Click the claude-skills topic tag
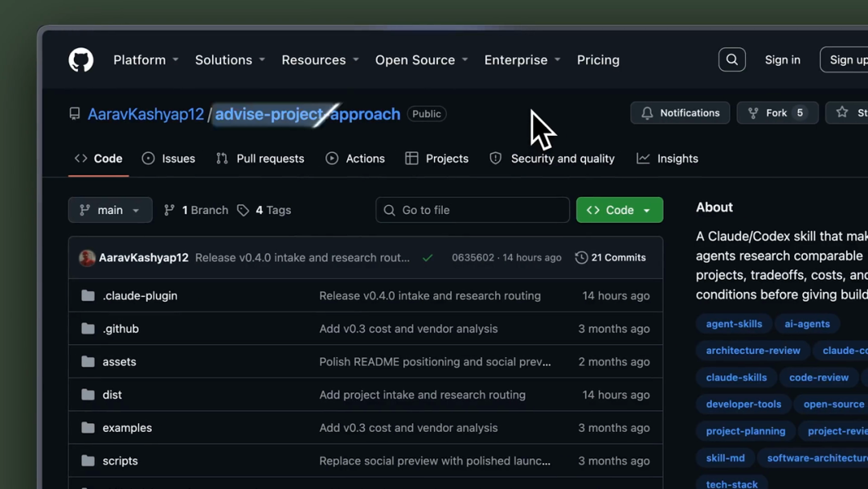Screen dimensions: 868x489 click(736, 378)
